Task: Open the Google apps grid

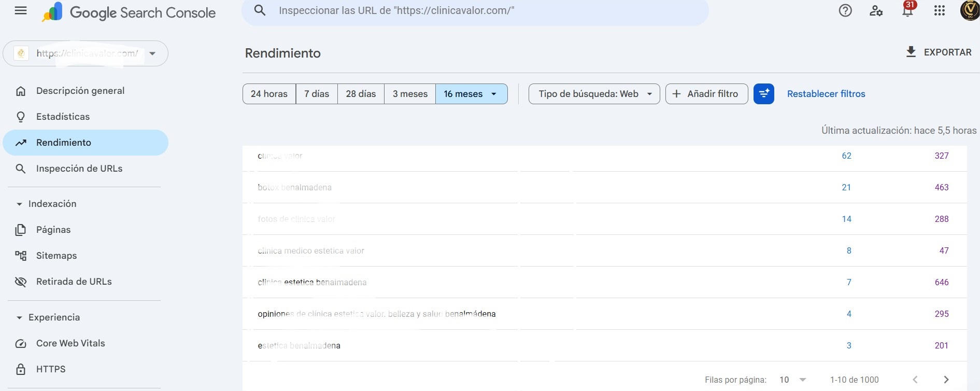Action: 940,10
